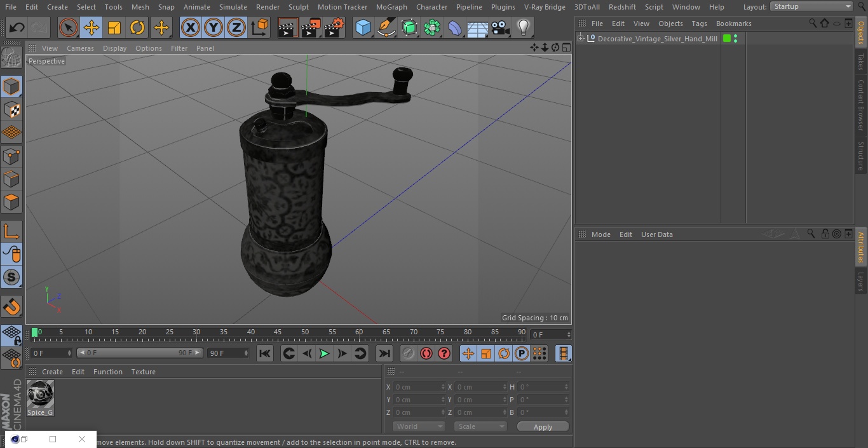This screenshot has width=868, height=448.
Task: Switch to Content Browser tab
Action: click(861, 105)
